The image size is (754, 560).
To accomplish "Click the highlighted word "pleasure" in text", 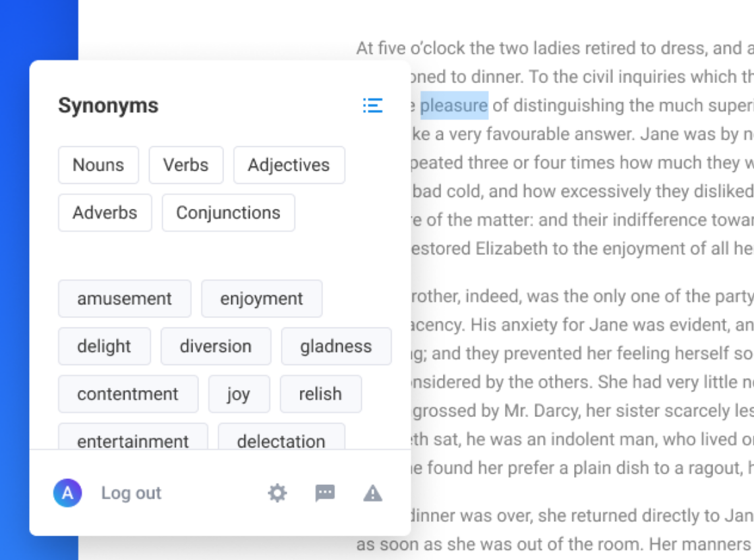I will point(454,105).
